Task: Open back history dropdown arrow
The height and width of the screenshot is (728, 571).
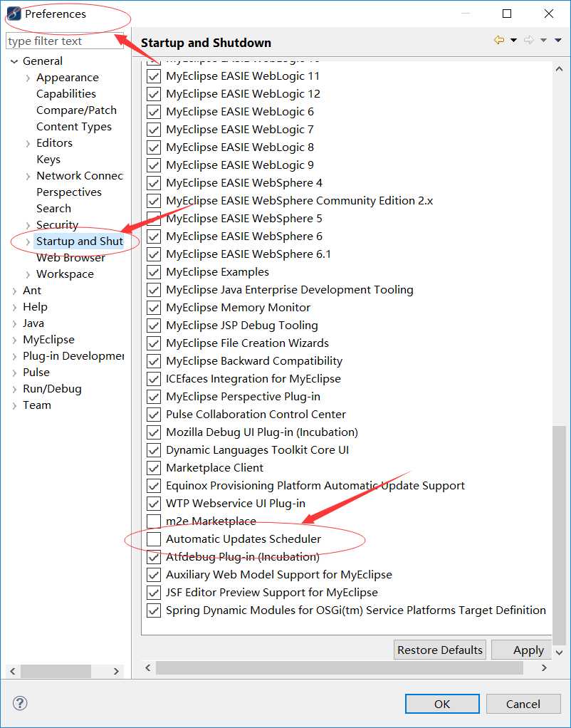Action: tap(514, 41)
